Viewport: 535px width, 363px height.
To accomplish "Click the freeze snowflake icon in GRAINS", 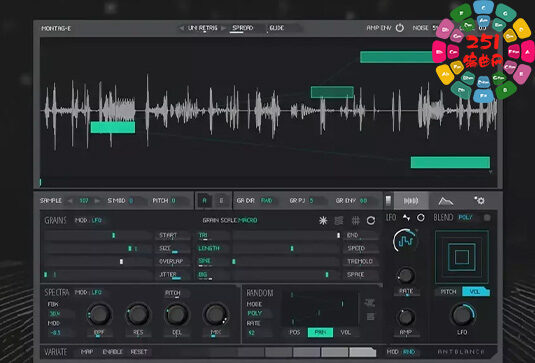I will [x=323, y=220].
